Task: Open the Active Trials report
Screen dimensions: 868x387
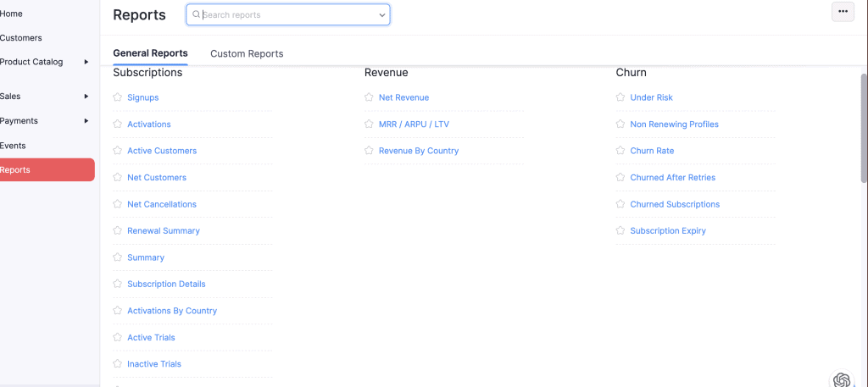Action: pos(151,337)
